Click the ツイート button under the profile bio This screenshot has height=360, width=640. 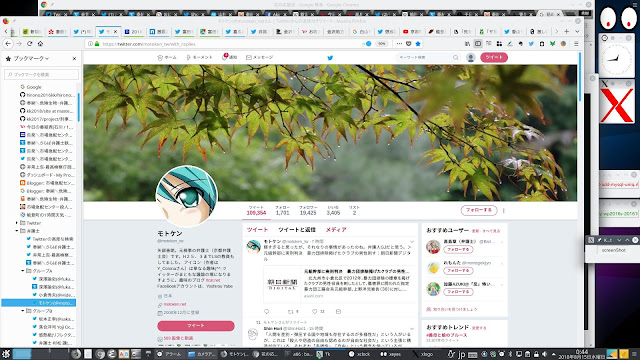pyautogui.click(x=196, y=326)
